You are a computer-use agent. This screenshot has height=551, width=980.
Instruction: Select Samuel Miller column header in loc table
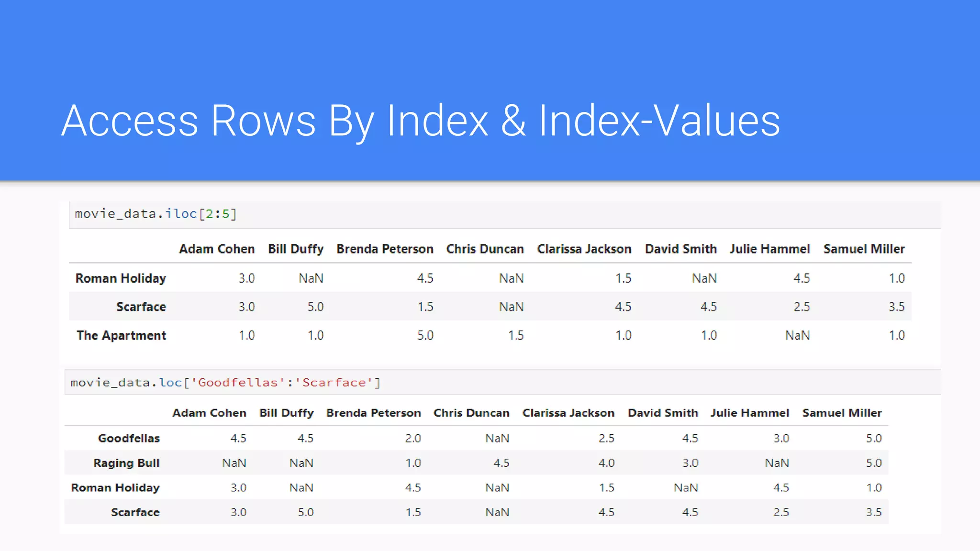click(x=842, y=413)
